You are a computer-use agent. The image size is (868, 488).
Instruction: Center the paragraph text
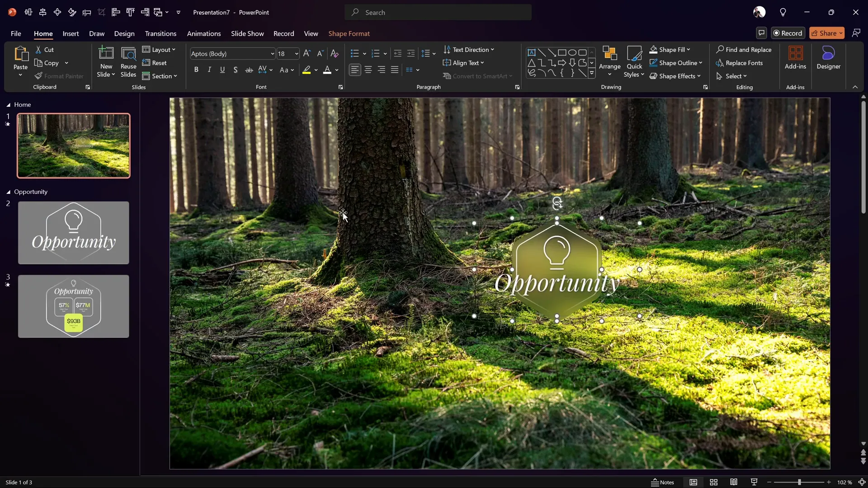pos(368,70)
